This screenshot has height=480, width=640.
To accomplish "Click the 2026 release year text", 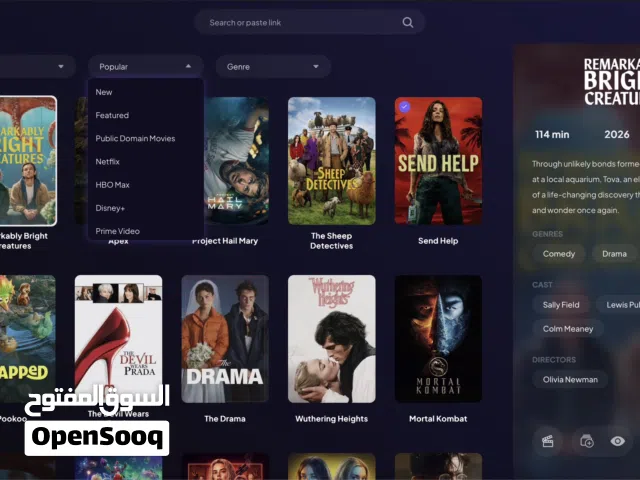I will coord(616,135).
